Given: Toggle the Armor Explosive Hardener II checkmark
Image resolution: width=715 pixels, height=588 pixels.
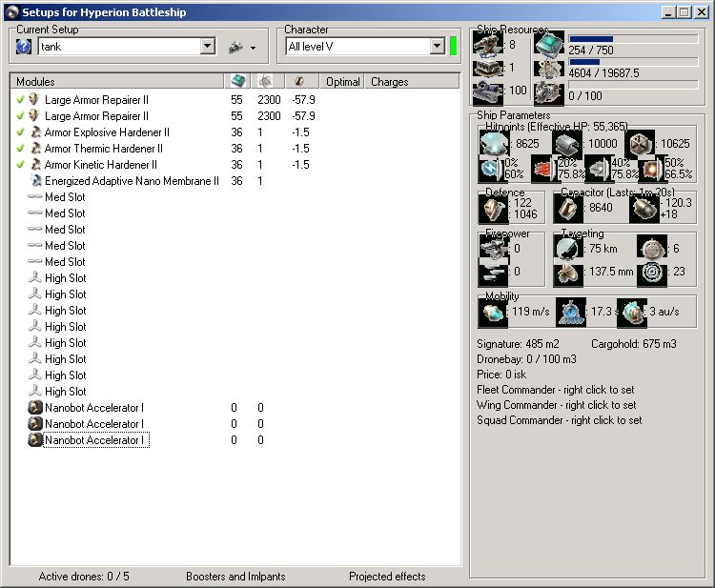Looking at the screenshot, I should [x=20, y=132].
